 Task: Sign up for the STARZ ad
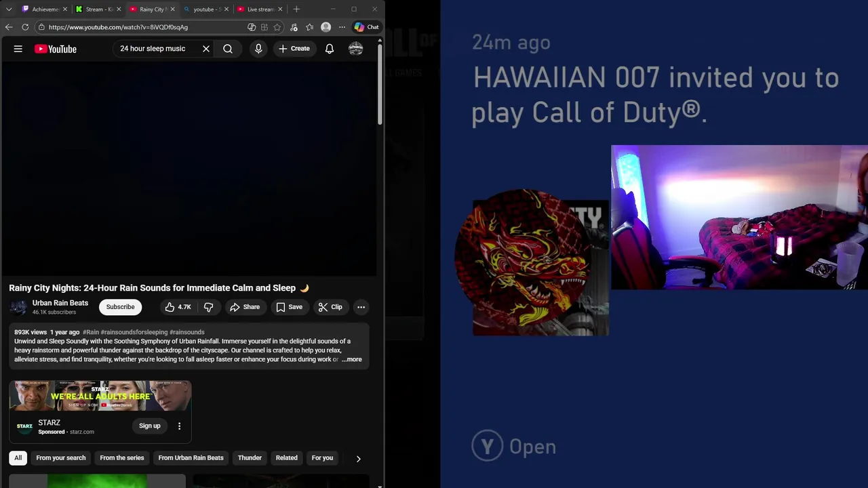tap(150, 426)
